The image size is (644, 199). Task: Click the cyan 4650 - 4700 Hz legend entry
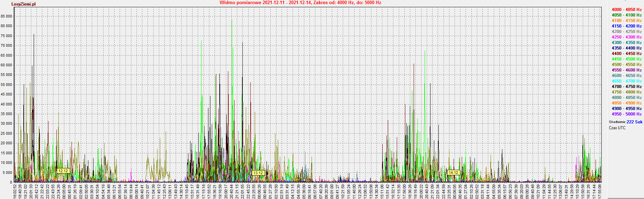(626, 81)
